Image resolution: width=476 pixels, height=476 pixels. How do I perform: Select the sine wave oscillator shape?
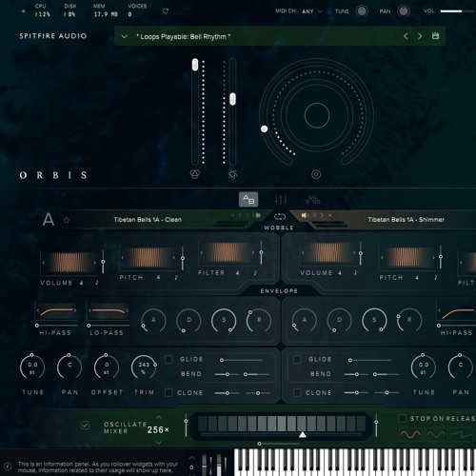tap(410, 434)
